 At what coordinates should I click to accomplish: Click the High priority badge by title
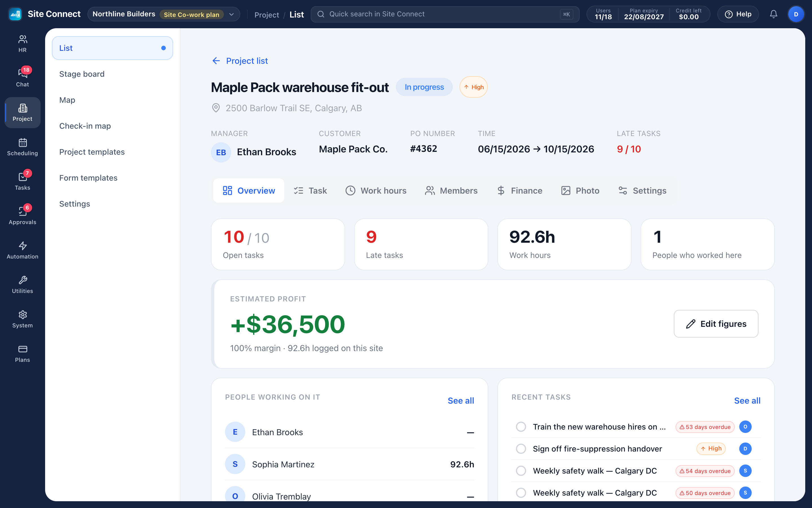click(x=473, y=87)
